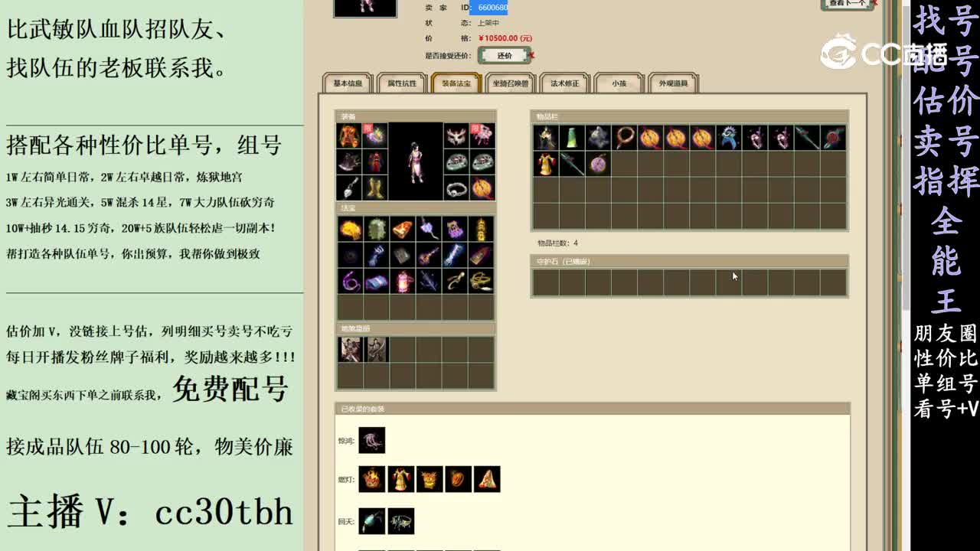
Task: Click the 上架中 status text
Action: (x=488, y=23)
